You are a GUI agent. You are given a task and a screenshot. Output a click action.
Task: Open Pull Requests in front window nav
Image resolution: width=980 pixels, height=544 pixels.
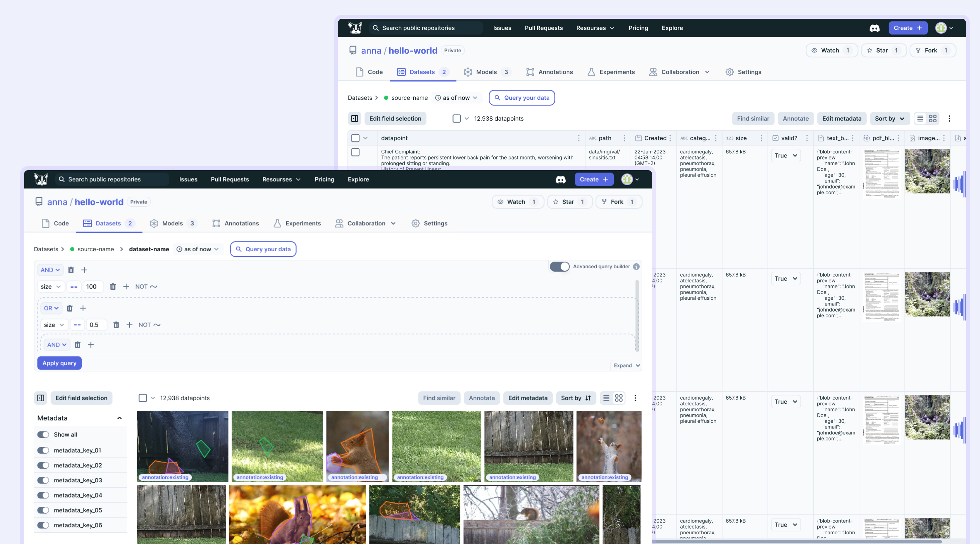click(x=230, y=179)
